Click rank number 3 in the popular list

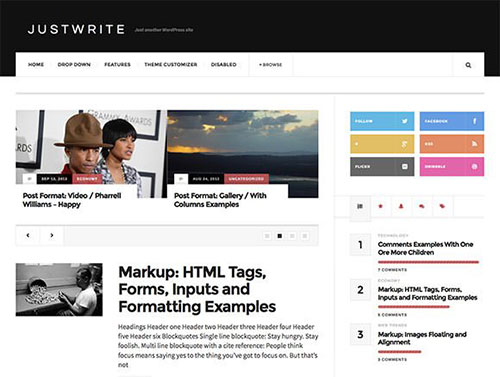click(360, 334)
